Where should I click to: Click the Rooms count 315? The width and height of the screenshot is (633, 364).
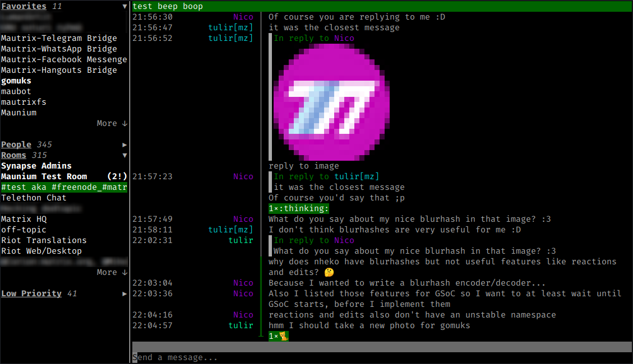39,155
